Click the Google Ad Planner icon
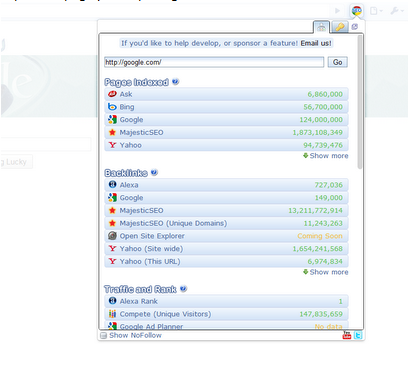Viewport: 408px width, 366px height. tap(112, 326)
